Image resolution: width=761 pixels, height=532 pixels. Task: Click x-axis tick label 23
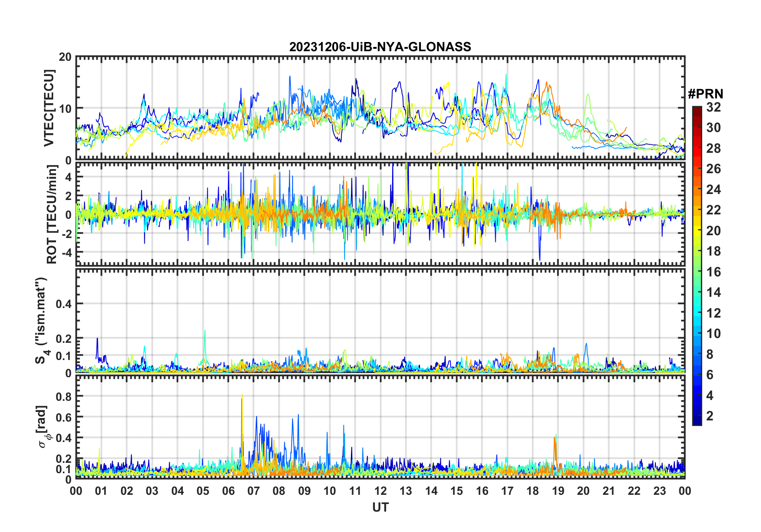pyautogui.click(x=659, y=491)
